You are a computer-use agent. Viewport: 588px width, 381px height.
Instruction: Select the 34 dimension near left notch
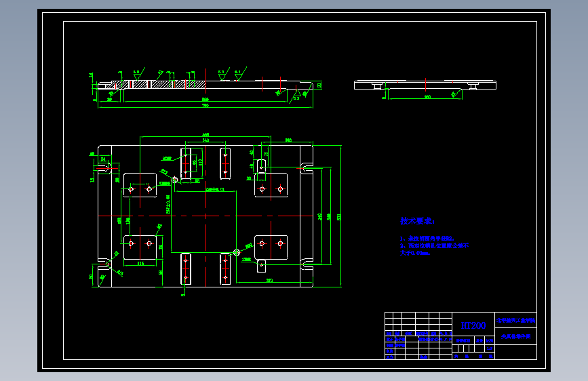[x=103, y=159]
